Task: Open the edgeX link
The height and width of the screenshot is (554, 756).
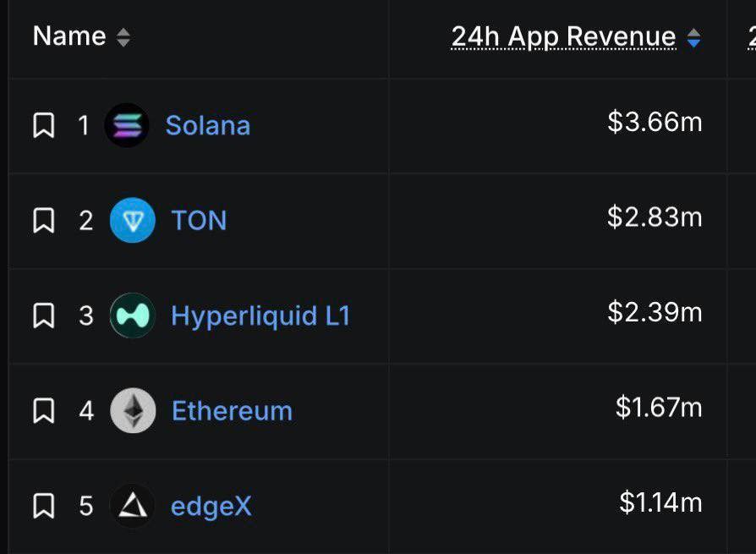Action: (x=211, y=506)
